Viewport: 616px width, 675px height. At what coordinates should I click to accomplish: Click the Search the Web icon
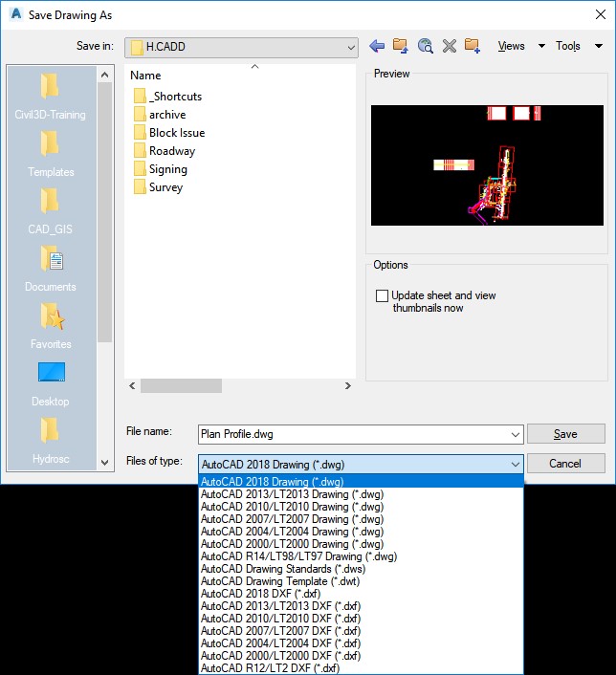click(425, 46)
